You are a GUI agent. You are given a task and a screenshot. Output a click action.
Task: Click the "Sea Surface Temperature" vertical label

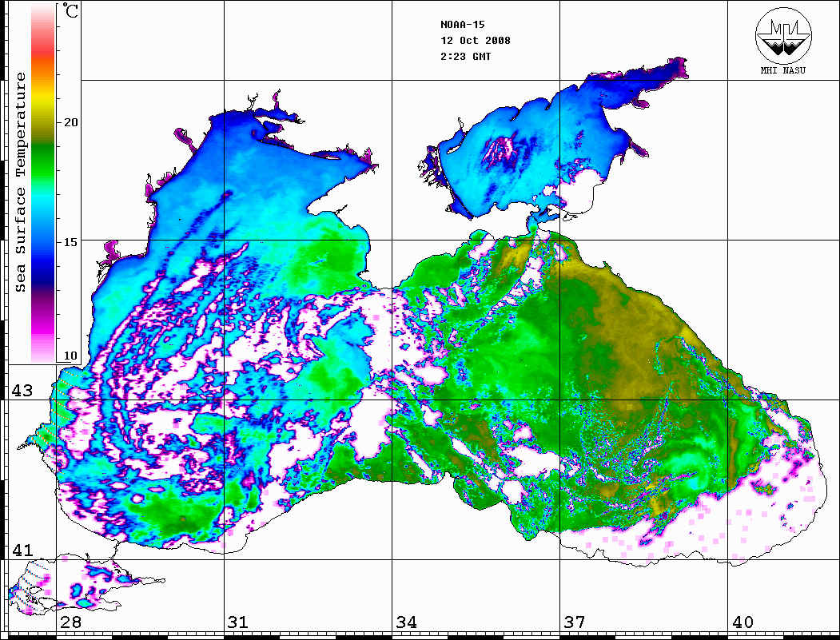(x=20, y=182)
